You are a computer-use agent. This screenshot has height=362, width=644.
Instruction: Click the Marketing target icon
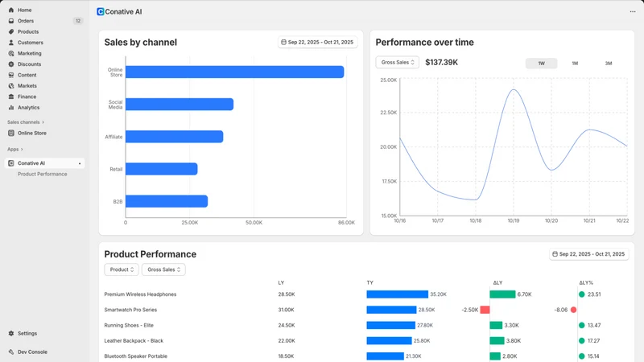pos(11,53)
